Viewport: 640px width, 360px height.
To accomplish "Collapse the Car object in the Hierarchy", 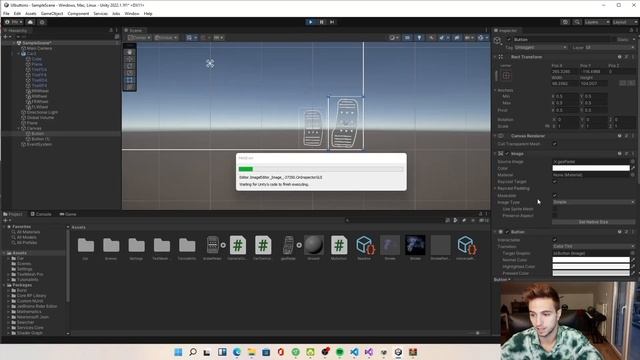I will (18, 53).
